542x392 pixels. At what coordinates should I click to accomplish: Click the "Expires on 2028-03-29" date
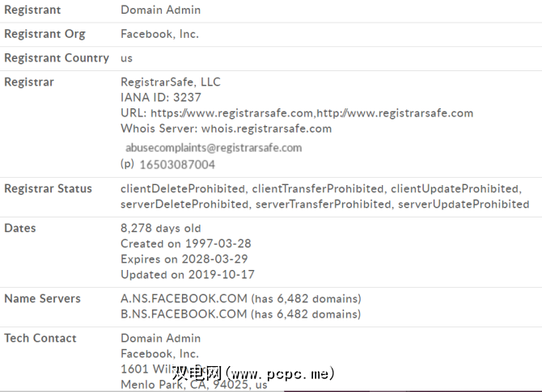tap(184, 259)
